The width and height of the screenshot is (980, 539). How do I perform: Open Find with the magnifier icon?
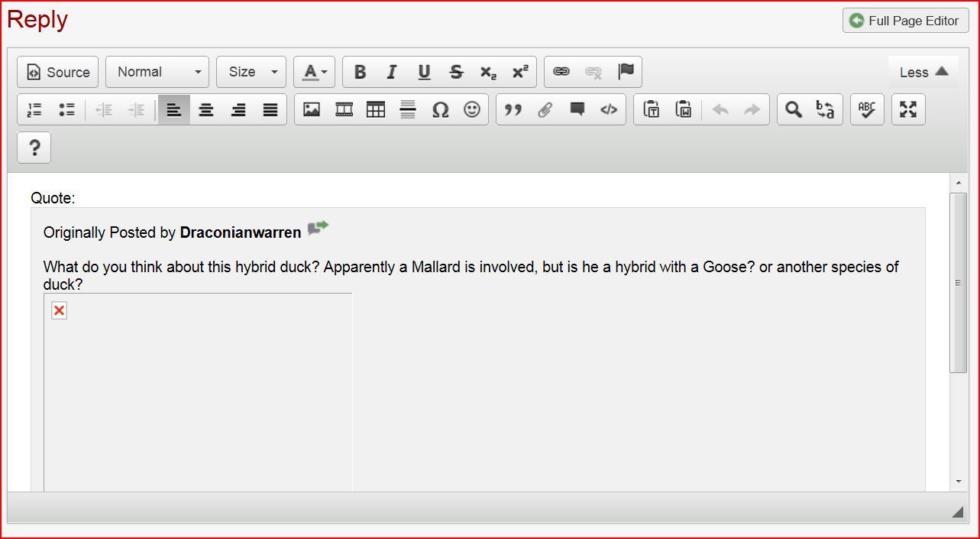[794, 110]
